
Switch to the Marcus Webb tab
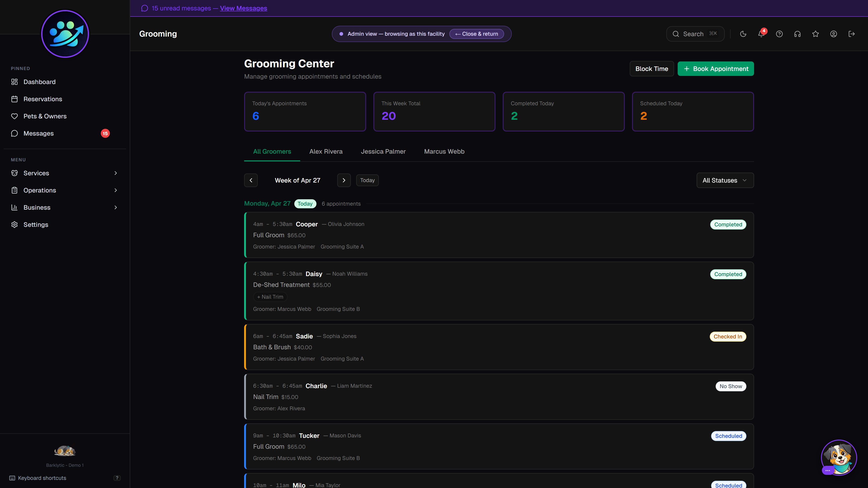point(444,152)
